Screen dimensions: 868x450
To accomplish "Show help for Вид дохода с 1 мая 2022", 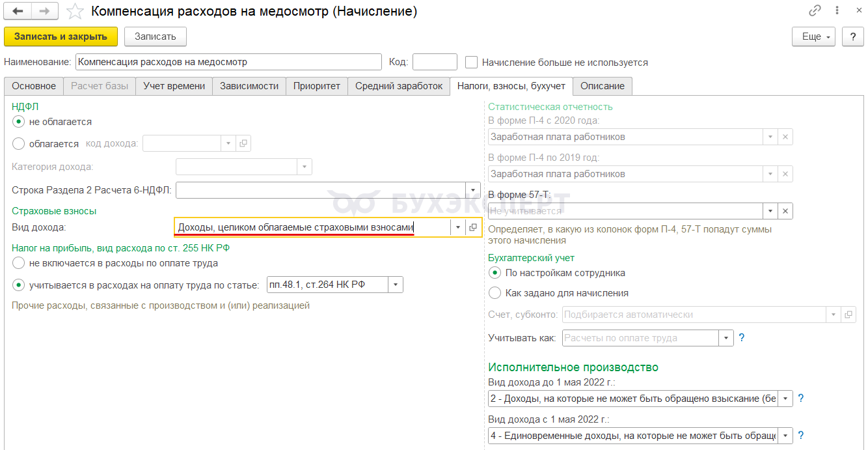I will 801,435.
